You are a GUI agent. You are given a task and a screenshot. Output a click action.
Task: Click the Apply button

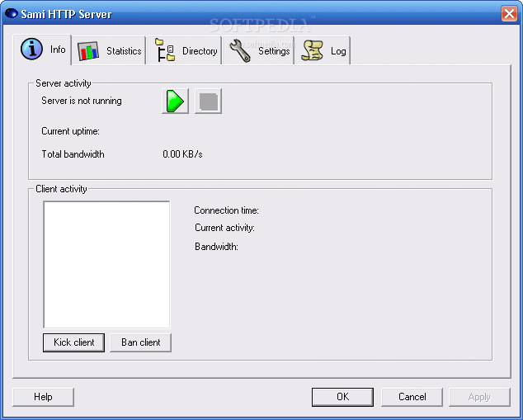(x=479, y=397)
